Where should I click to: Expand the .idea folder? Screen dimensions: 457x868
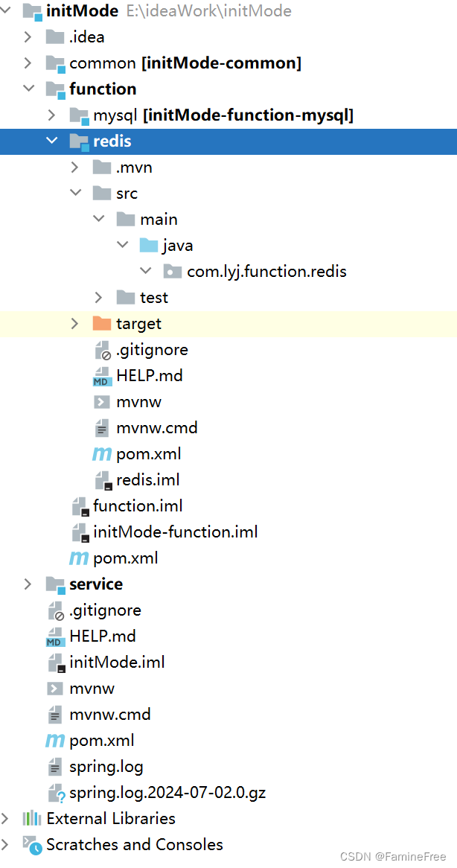[28, 36]
